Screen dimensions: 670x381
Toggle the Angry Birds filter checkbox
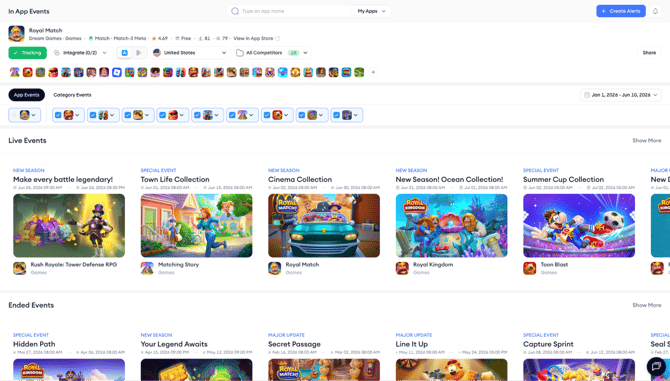[162, 115]
